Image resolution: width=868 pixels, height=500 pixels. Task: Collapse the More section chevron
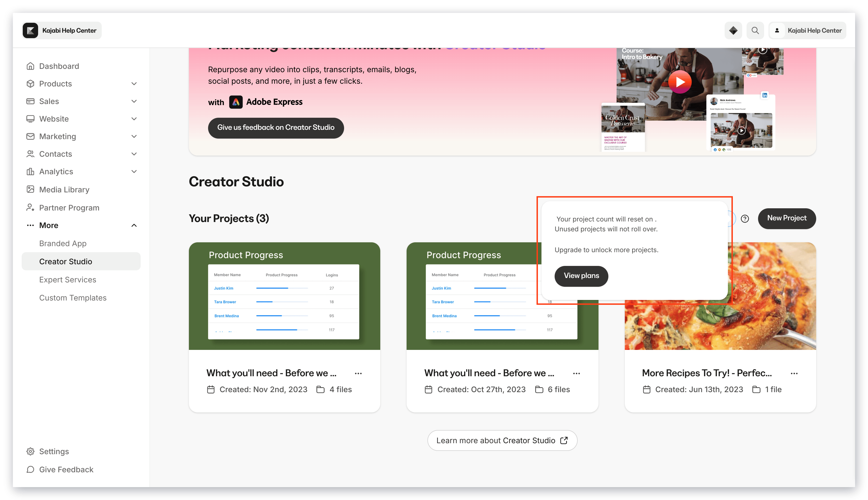click(134, 225)
